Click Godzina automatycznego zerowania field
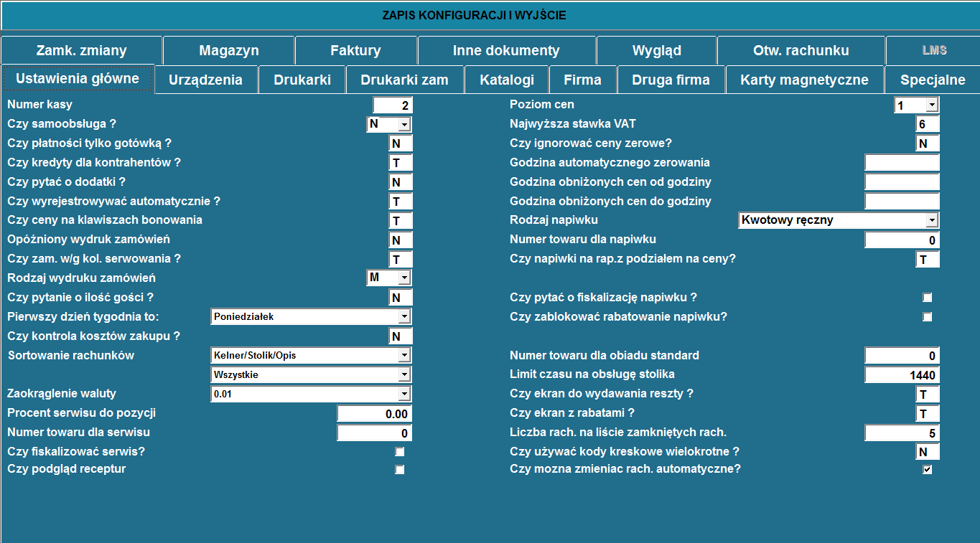 pos(902,163)
